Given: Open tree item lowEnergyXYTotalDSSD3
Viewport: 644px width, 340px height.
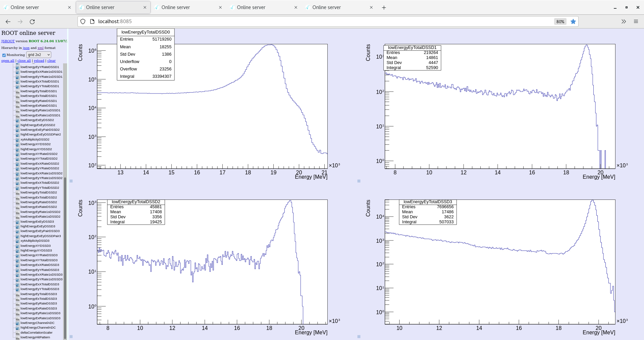Looking at the screenshot, I should tap(39, 260).
